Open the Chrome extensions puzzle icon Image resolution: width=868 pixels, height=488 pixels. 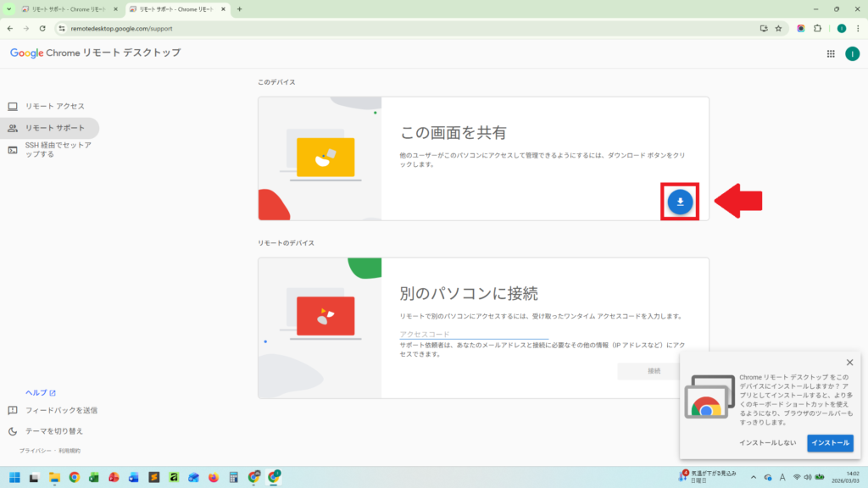pos(817,28)
